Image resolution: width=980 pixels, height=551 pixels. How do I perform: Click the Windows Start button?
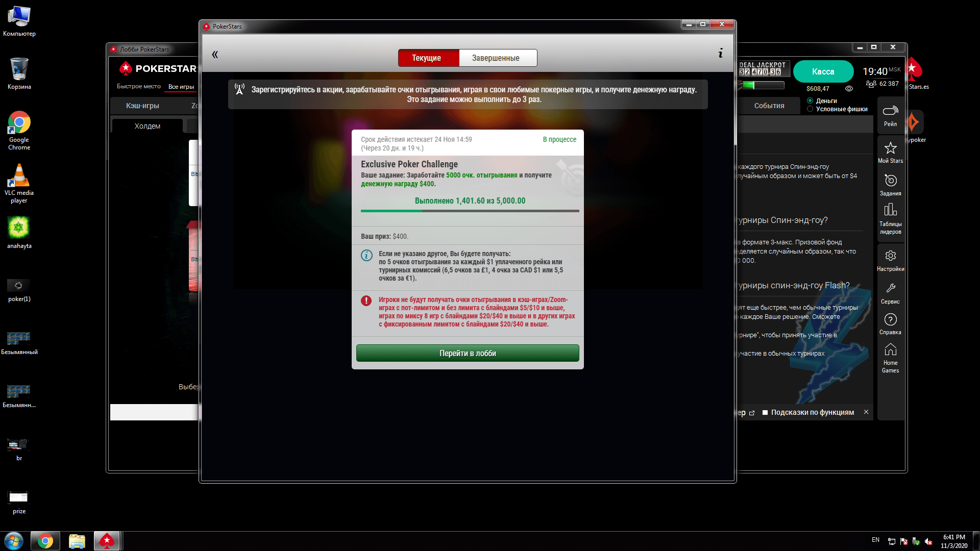(x=14, y=541)
